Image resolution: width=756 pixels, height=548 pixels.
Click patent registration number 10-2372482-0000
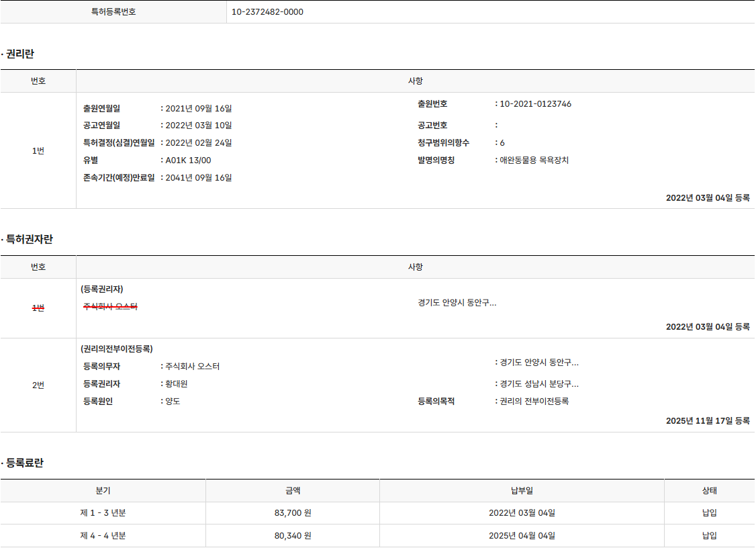point(267,12)
